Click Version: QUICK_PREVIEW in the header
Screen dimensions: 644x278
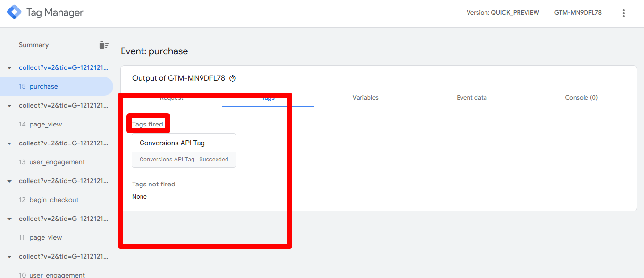tap(502, 12)
